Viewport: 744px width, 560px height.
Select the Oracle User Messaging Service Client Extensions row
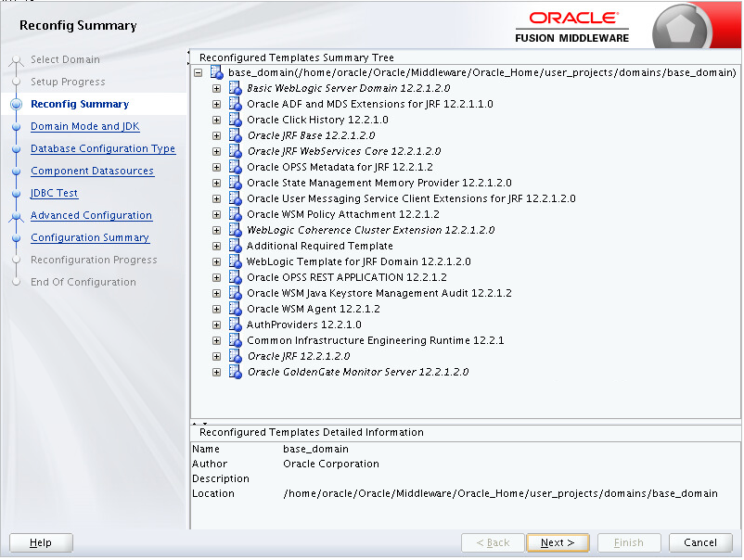pos(411,198)
